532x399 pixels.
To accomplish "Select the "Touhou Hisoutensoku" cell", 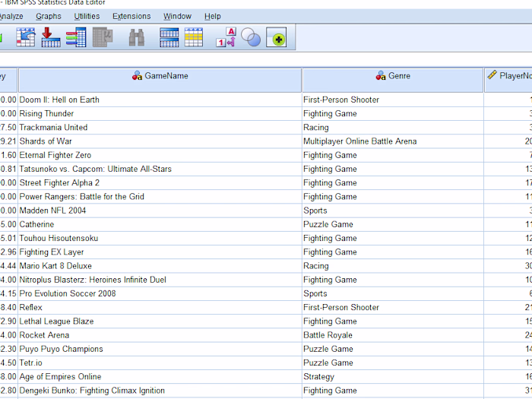I will click(160, 238).
